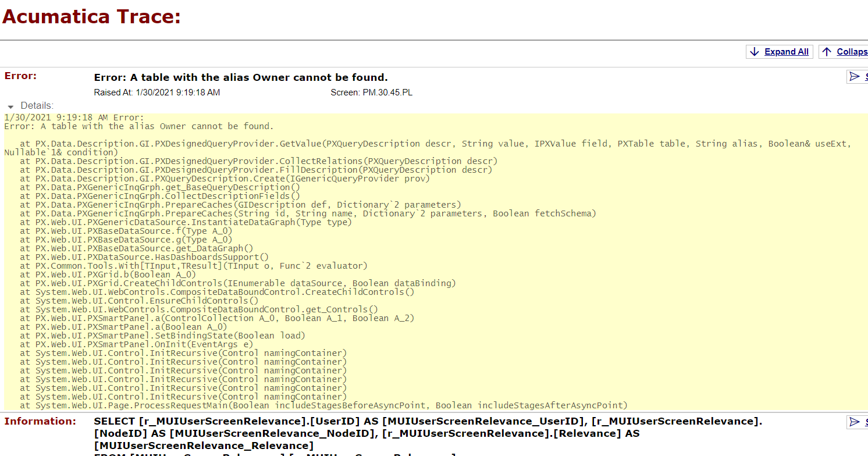Click the down arrow icon beside Expand All
The height and width of the screenshot is (456, 868).
(755, 52)
